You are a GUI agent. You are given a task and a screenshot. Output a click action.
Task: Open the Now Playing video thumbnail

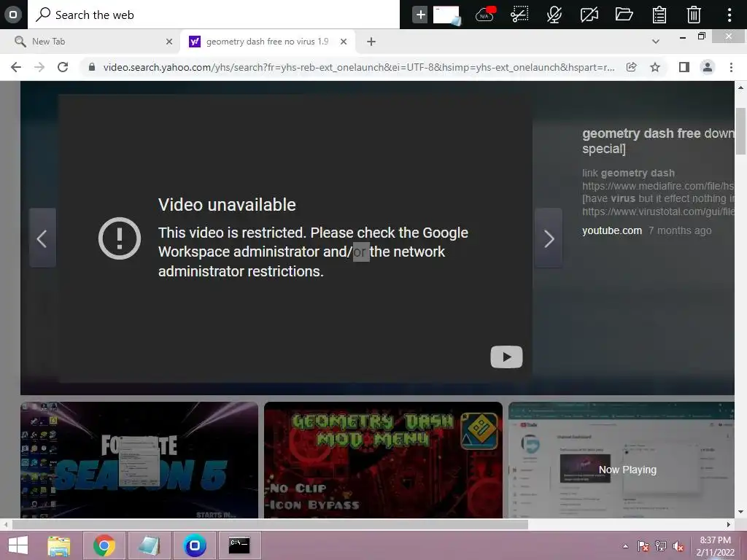(622, 460)
